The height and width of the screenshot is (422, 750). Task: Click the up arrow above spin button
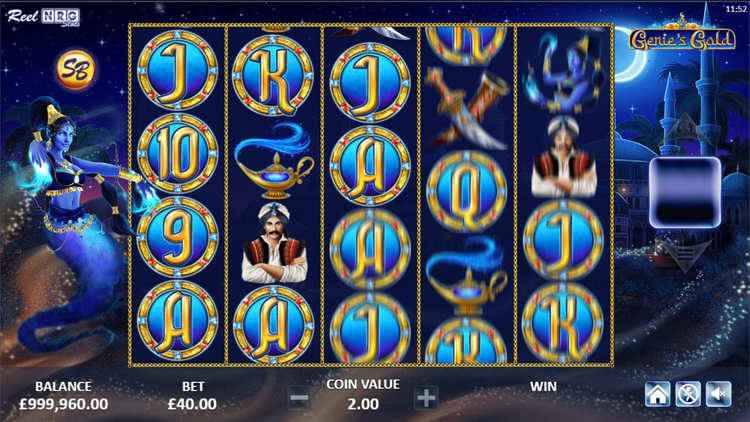click(685, 129)
